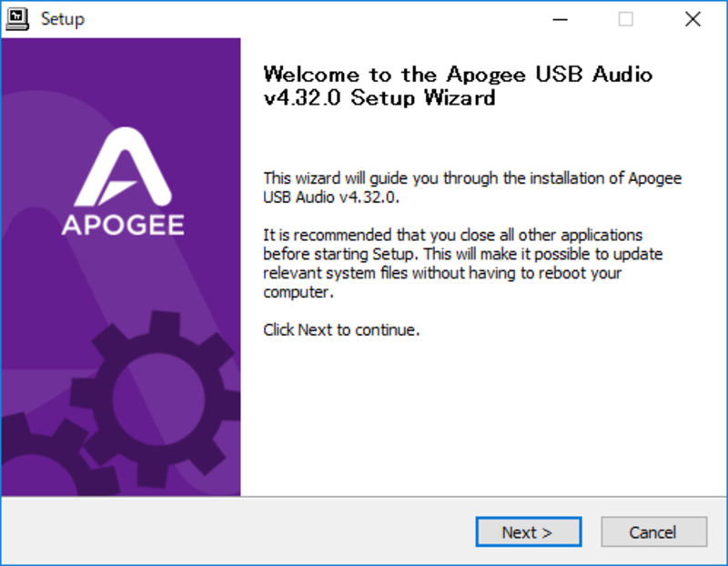This screenshot has width=728, height=566.
Task: Click the blank white area below the text
Action: coord(483,418)
